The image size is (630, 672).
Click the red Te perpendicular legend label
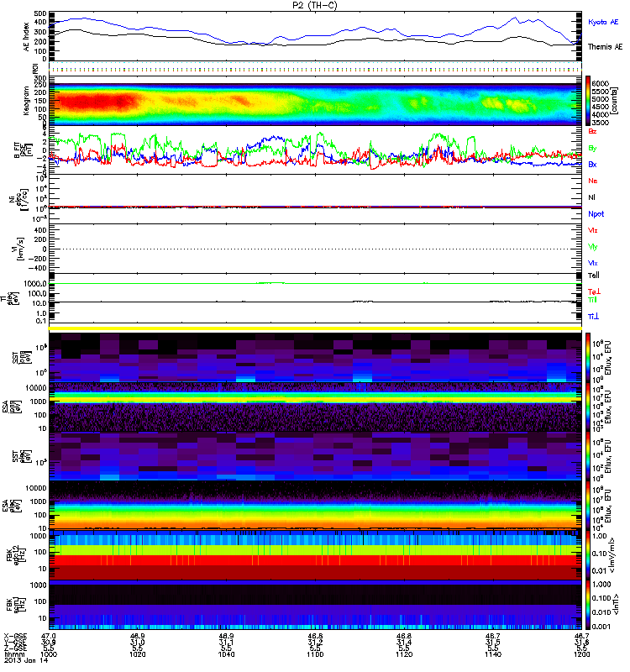pyautogui.click(x=594, y=291)
